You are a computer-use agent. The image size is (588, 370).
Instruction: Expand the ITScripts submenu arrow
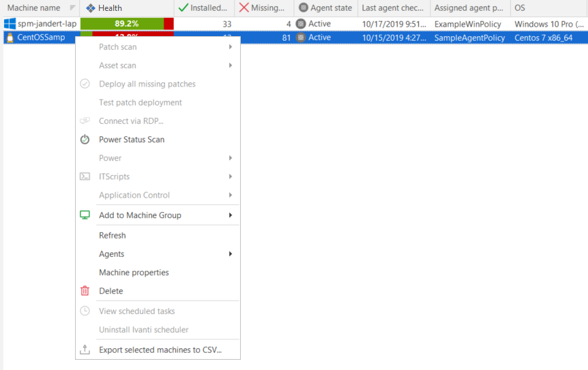[231, 176]
